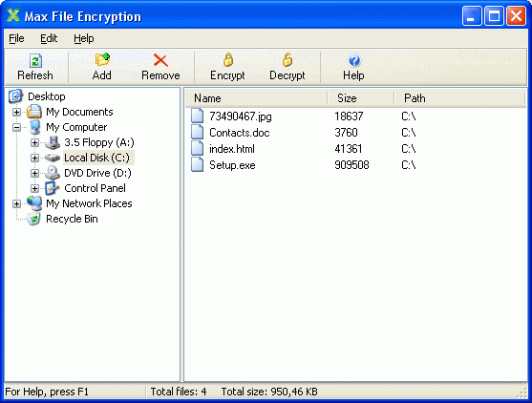Open the Edit menu
532x403 pixels.
point(49,38)
